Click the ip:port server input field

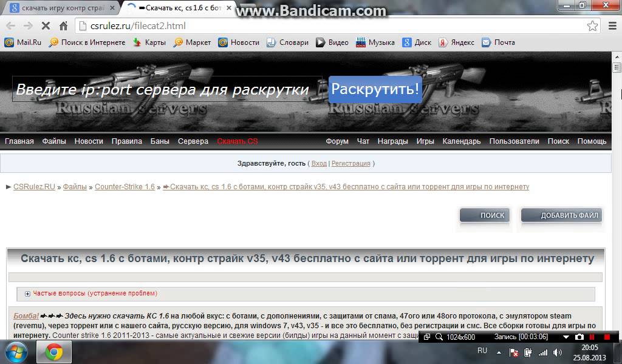coord(167,89)
